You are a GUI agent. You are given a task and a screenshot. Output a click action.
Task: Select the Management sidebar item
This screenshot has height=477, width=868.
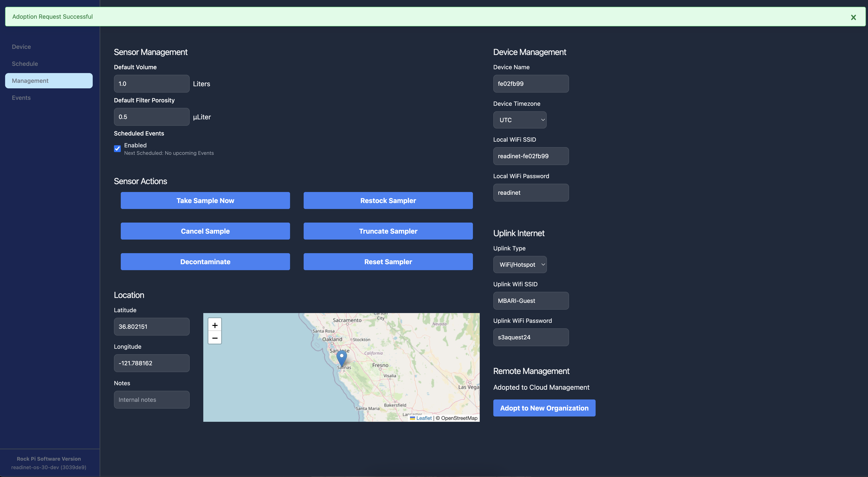[x=49, y=81]
